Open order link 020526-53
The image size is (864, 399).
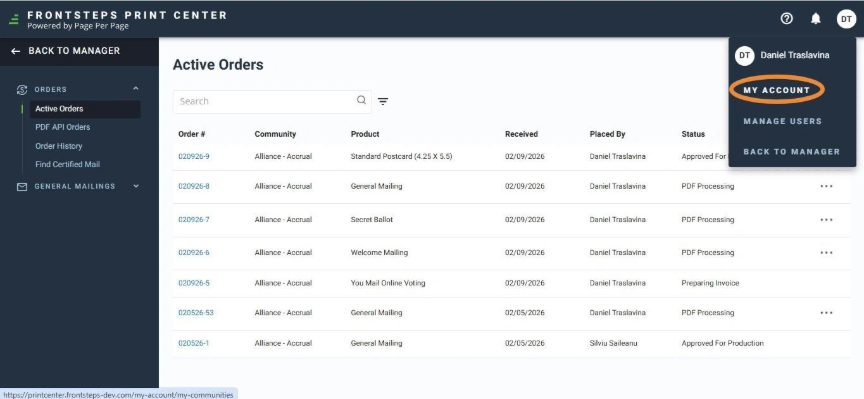196,312
